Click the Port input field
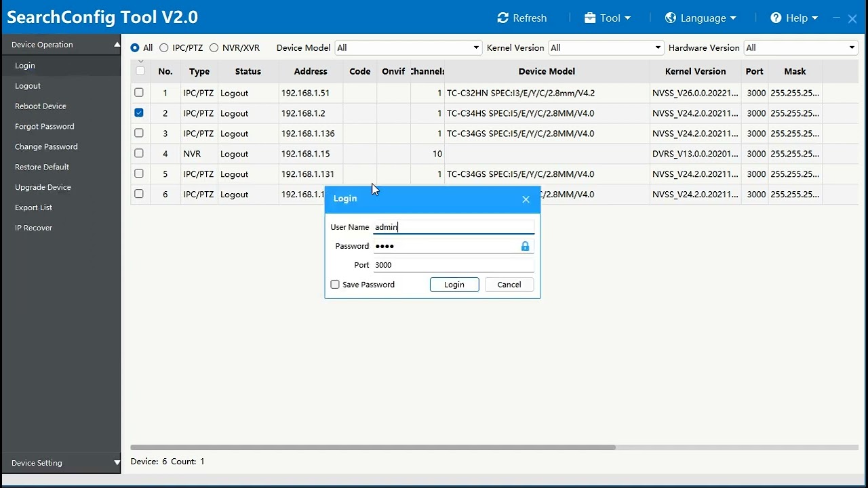The image size is (868, 488). coord(454,265)
